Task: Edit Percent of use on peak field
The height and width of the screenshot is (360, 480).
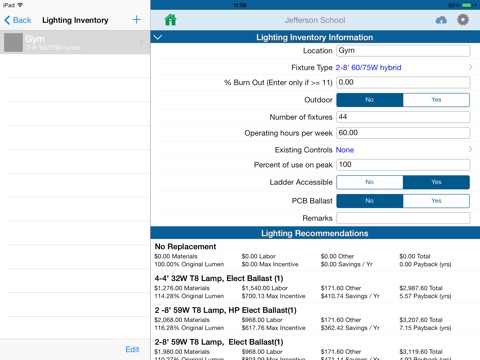Action: point(403,165)
